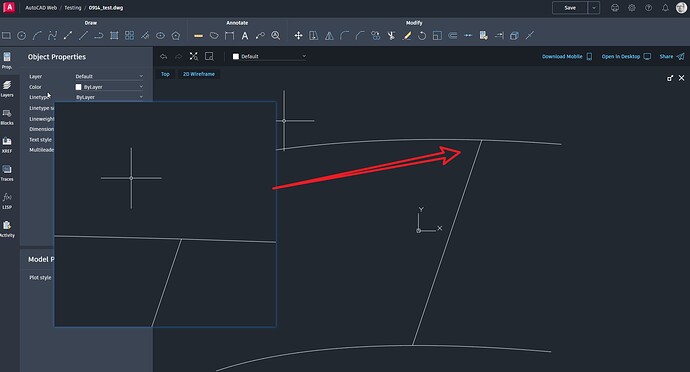Open the Activity sidebar panel
Image resolution: width=690 pixels, height=372 pixels.
click(x=7, y=229)
